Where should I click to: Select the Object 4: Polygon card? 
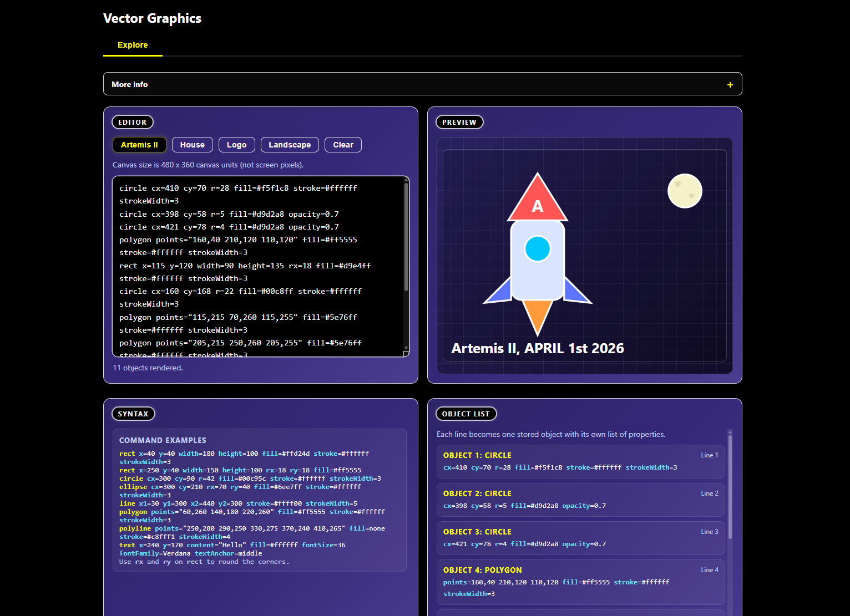click(581, 582)
